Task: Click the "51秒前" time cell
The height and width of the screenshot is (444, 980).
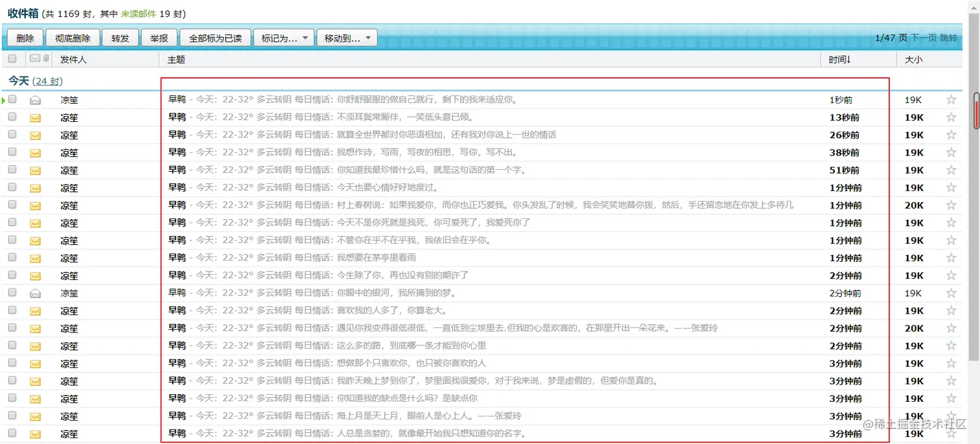Action: point(845,170)
